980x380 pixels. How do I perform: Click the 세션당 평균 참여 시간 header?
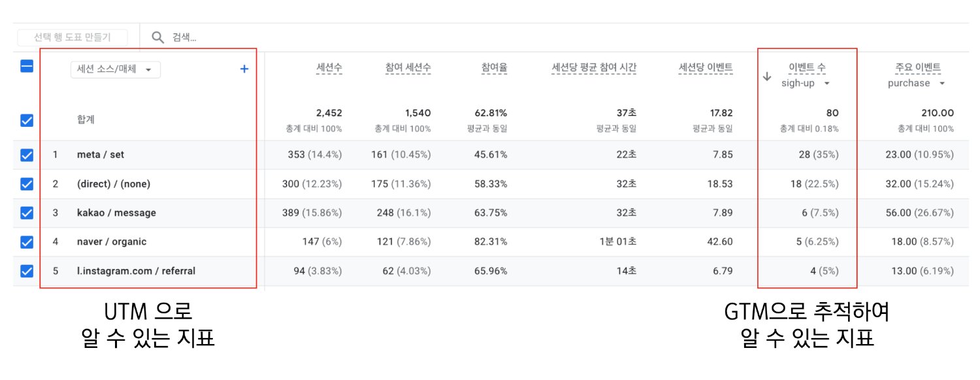tap(595, 68)
